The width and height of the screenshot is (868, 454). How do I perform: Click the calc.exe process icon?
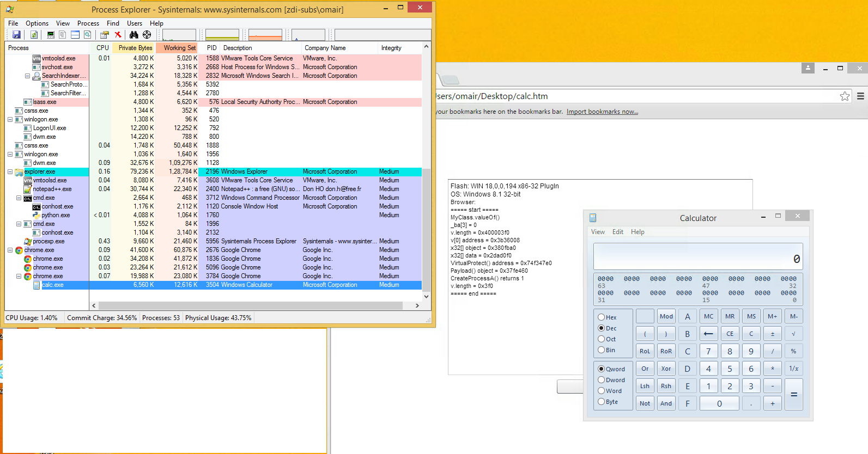click(37, 285)
